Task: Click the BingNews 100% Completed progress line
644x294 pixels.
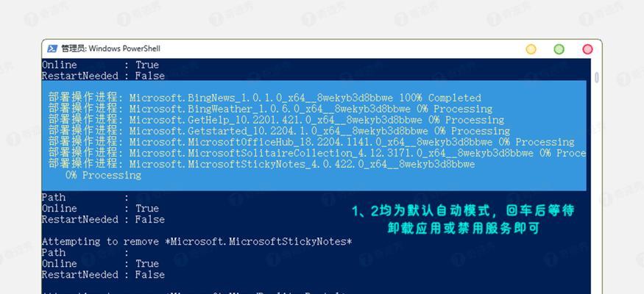Action: tap(265, 98)
